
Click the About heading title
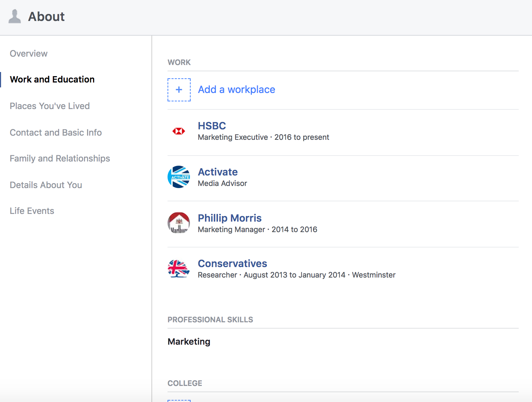46,16
